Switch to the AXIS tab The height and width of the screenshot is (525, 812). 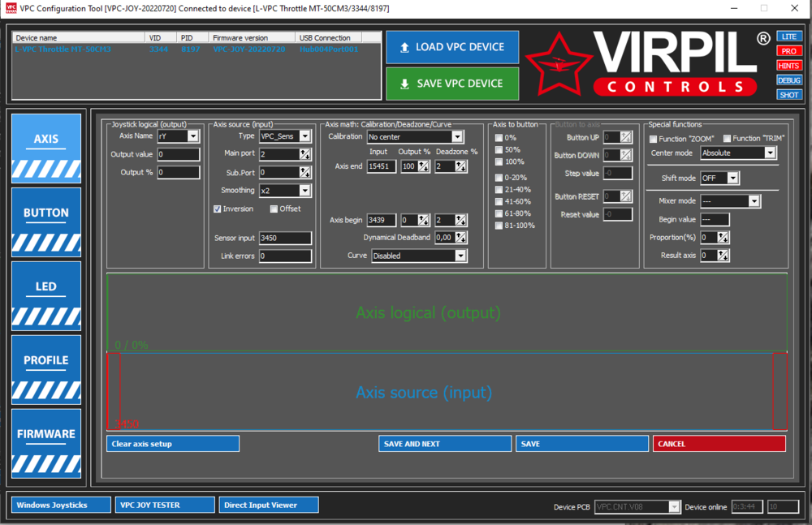[46, 148]
